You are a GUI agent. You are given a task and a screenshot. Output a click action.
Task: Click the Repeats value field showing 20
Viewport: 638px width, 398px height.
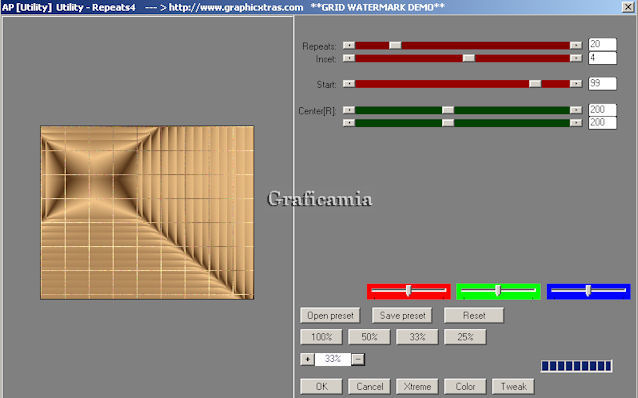click(602, 44)
